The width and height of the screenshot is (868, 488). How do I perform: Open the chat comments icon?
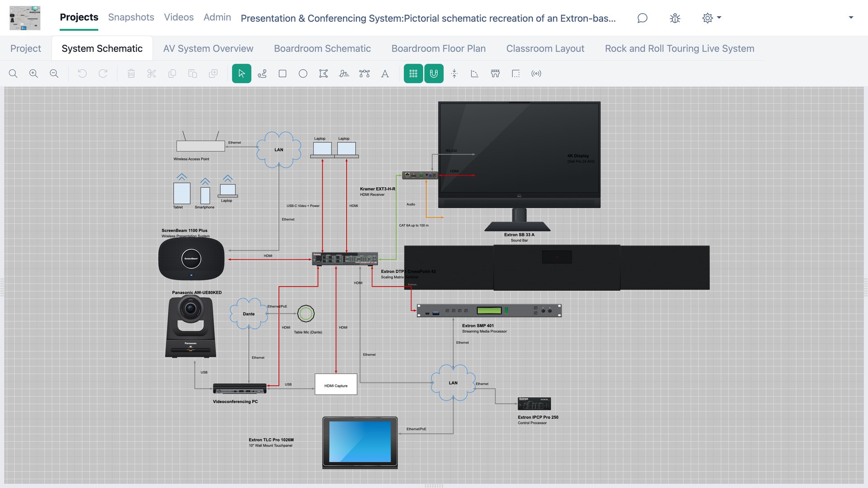point(642,18)
